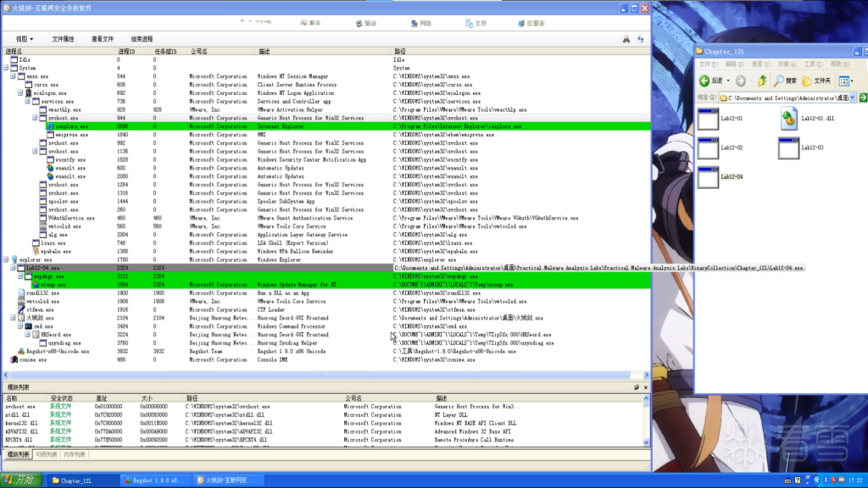Click the Regshot-x86-Unicode.exe process icon
This screenshot has width=868, height=488.
coord(21,352)
